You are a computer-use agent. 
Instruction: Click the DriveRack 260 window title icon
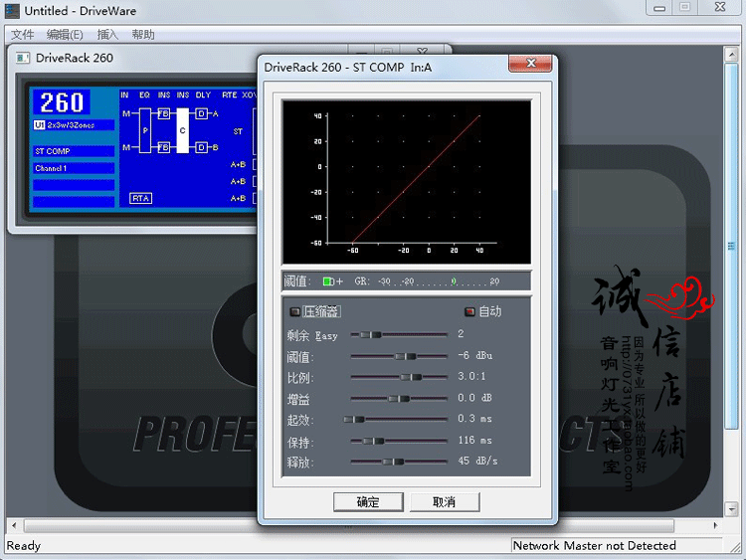[22, 58]
